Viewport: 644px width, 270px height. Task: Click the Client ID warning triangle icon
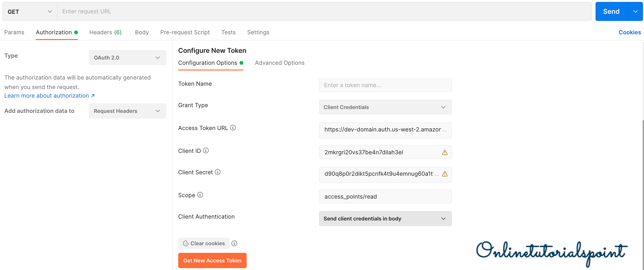(444, 152)
